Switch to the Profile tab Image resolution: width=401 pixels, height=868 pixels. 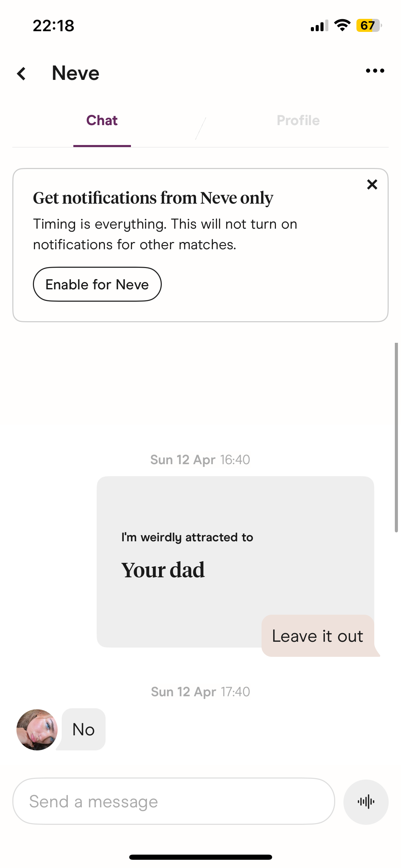coord(298,121)
